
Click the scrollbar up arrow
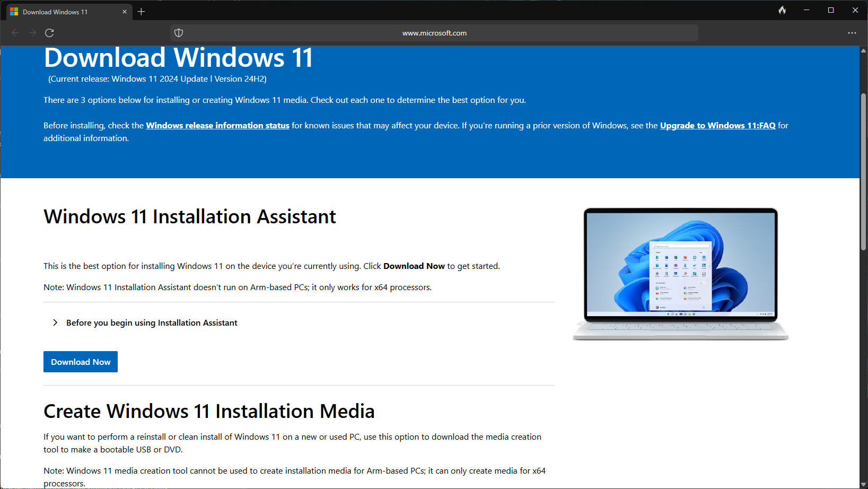[x=863, y=51]
